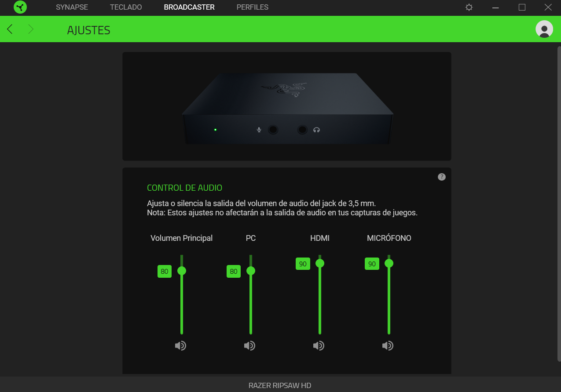Screen dimensions: 561x392
Task: Mute the Volumen Principal speaker icon
Action: click(x=180, y=346)
